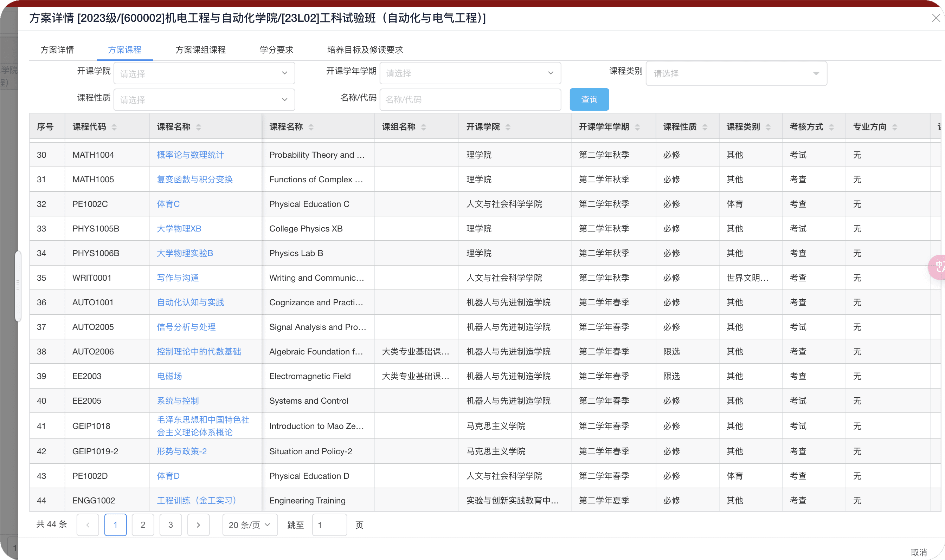Viewport: 945px width, 560px height.
Task: Click the 名称/代码 search input field
Action: [x=470, y=100]
